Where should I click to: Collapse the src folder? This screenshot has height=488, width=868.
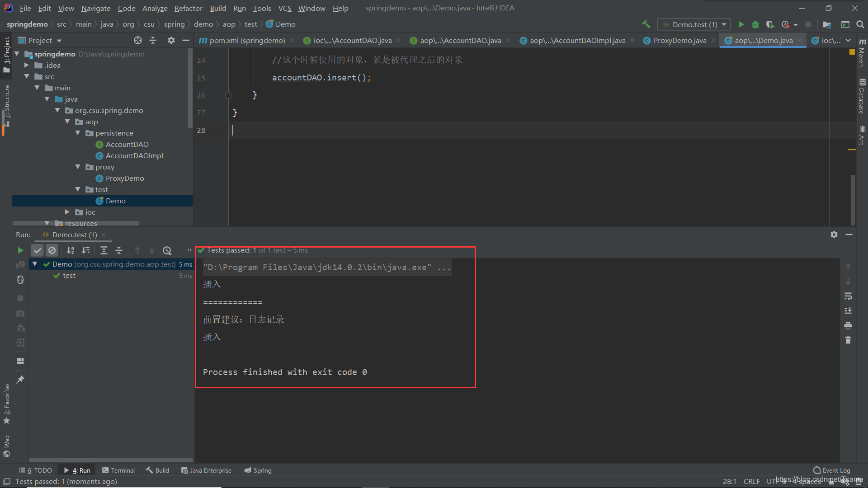point(27,76)
